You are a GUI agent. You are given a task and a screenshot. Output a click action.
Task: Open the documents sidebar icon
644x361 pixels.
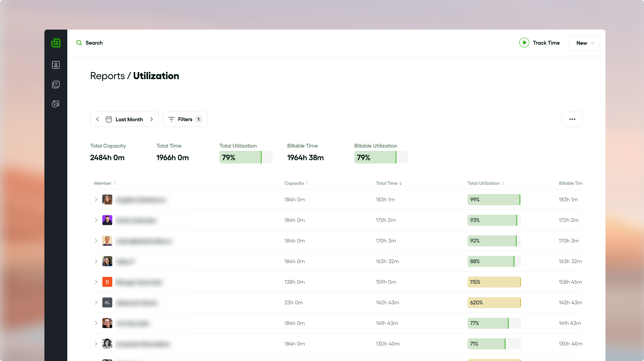[56, 84]
